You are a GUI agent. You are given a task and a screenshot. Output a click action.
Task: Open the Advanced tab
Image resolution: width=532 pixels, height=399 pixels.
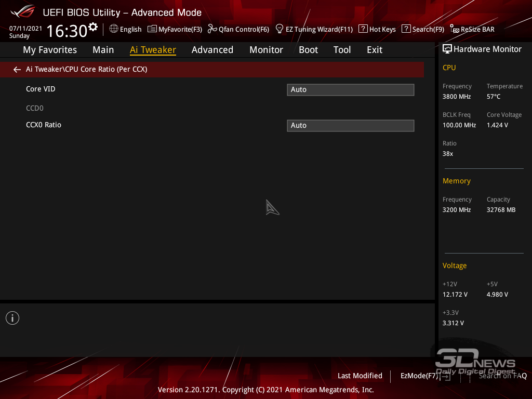(212, 50)
